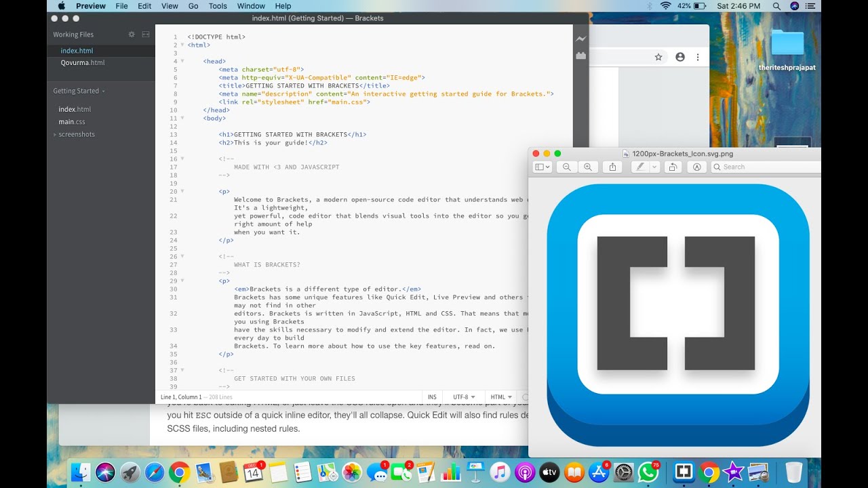Click into Preview search field
Image resolution: width=868 pixels, height=488 pixels.
click(x=766, y=167)
